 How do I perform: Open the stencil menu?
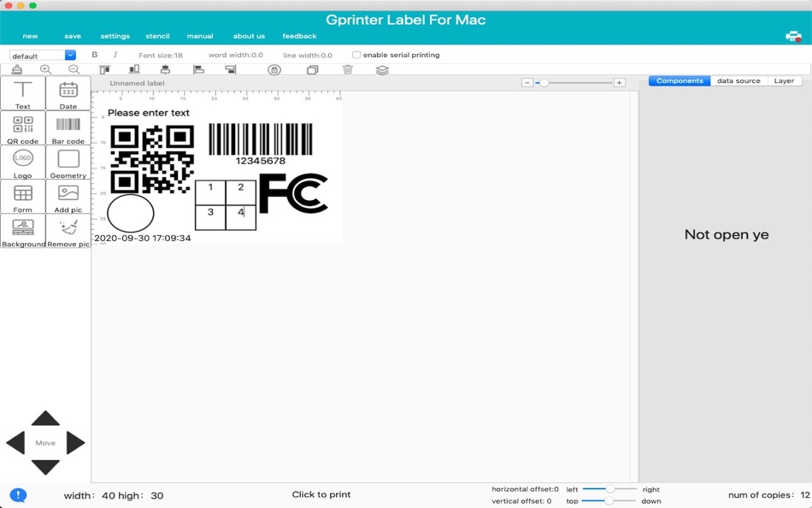[x=157, y=36]
